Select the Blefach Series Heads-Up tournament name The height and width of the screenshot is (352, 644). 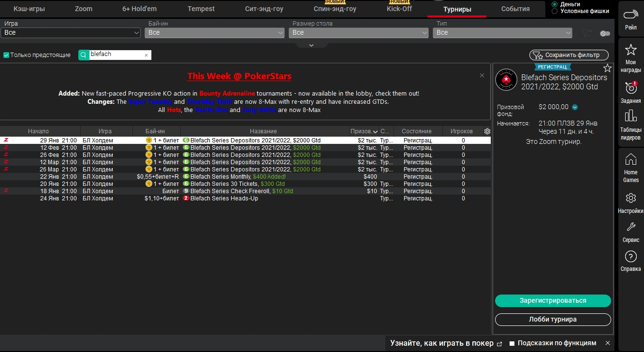[x=224, y=198]
